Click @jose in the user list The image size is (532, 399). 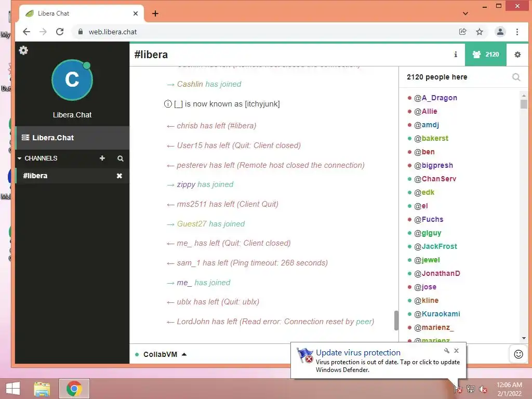click(425, 287)
